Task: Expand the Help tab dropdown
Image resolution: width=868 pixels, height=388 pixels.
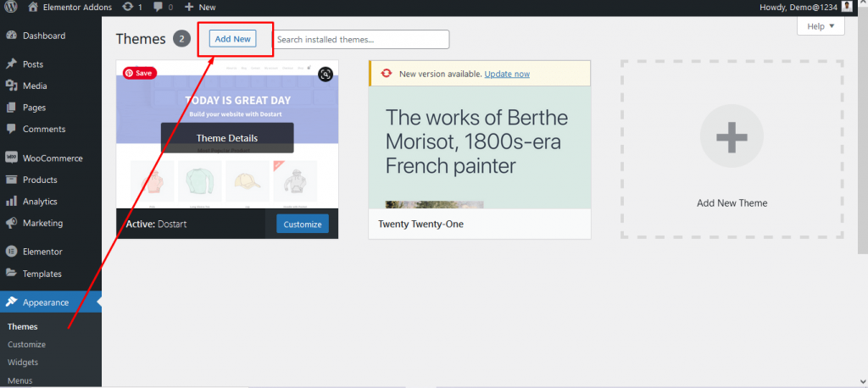Action: coord(821,26)
